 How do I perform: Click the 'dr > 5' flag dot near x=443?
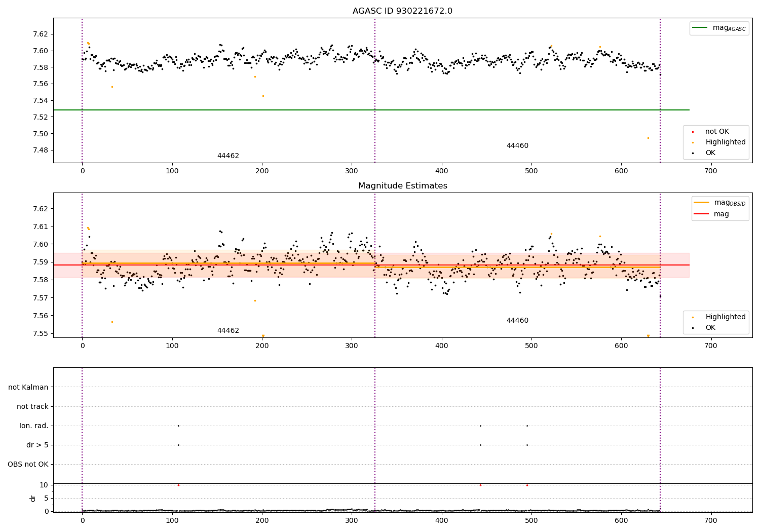point(480,445)
